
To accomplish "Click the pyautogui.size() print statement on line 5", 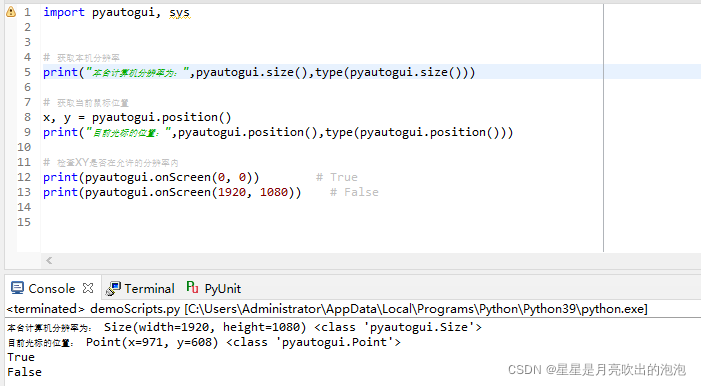I will pyautogui.click(x=259, y=72).
